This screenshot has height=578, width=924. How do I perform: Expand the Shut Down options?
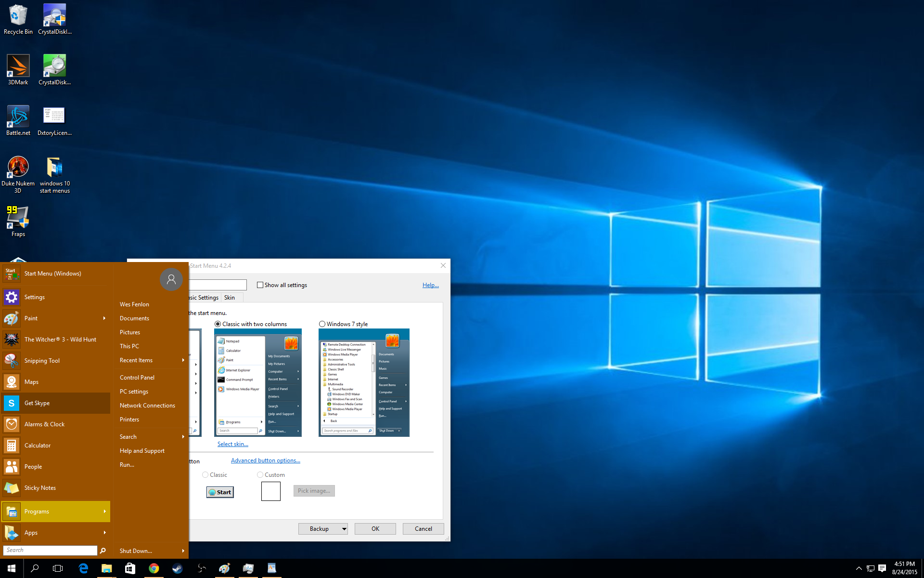coord(183,551)
